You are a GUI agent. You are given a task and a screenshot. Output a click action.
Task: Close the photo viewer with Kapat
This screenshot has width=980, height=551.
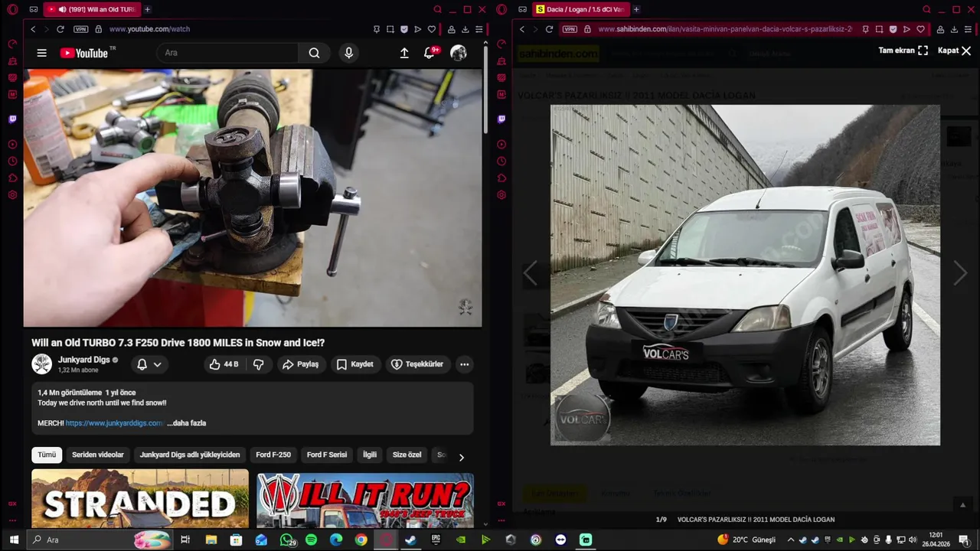pos(955,51)
